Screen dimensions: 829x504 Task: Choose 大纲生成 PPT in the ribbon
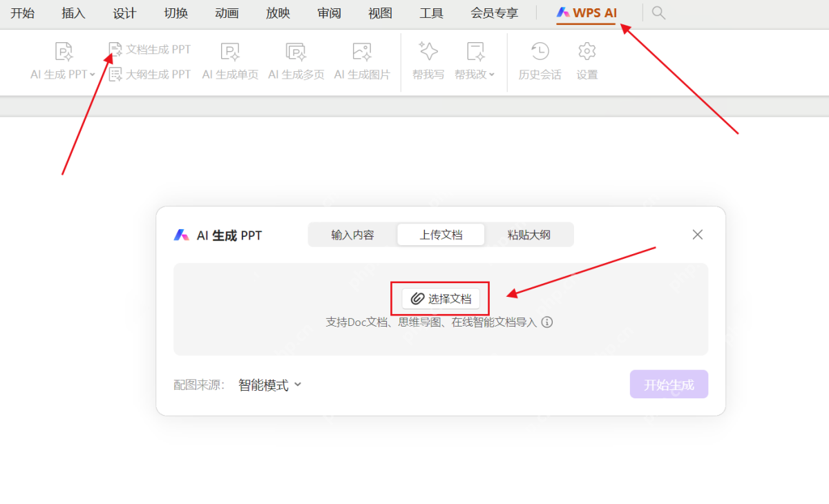[150, 74]
